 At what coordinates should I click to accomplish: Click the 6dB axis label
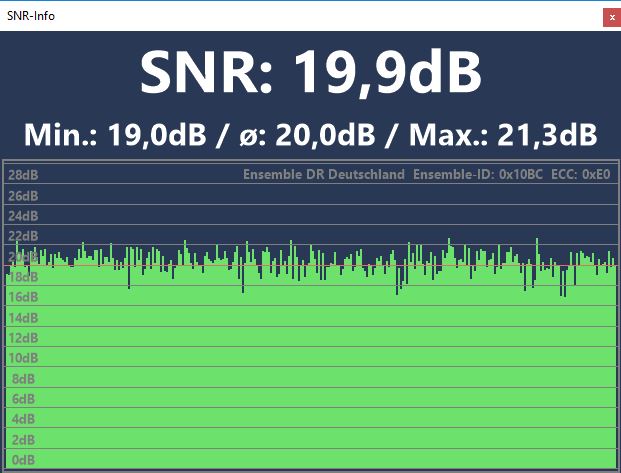click(x=23, y=399)
